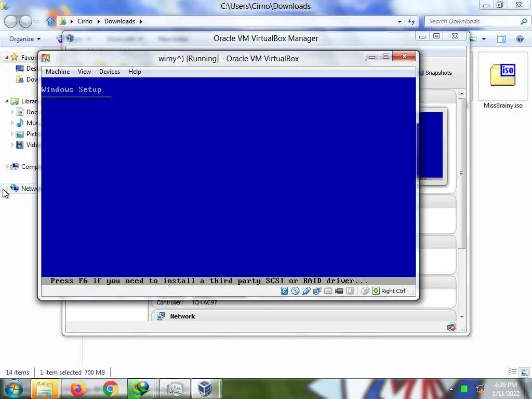Open the Machine menu in VM window

click(x=58, y=72)
